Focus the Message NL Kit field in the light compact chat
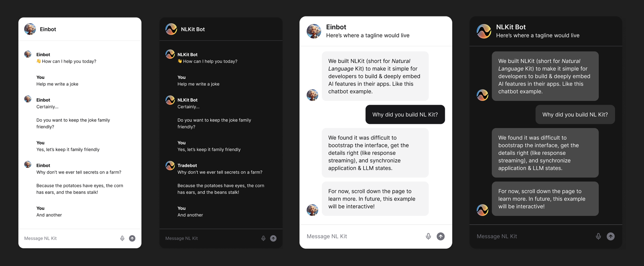The height and width of the screenshot is (266, 644). point(70,238)
